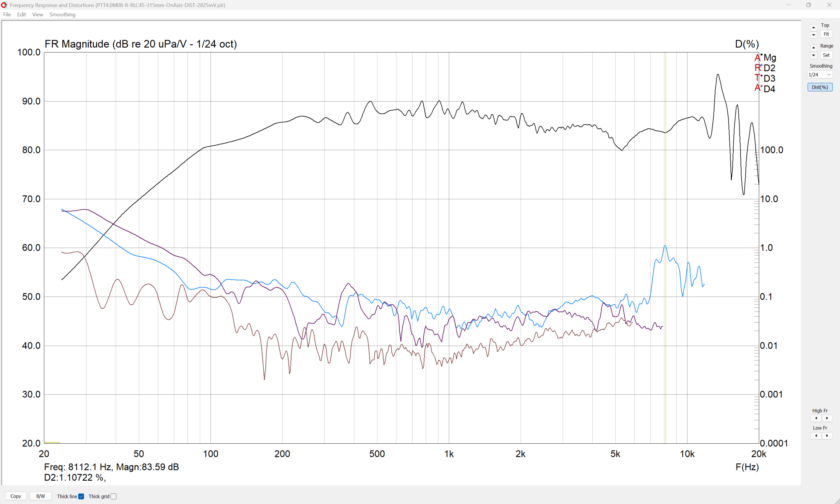Open the Smoothing menu
This screenshot has width=840, height=504.
pyautogui.click(x=62, y=14)
